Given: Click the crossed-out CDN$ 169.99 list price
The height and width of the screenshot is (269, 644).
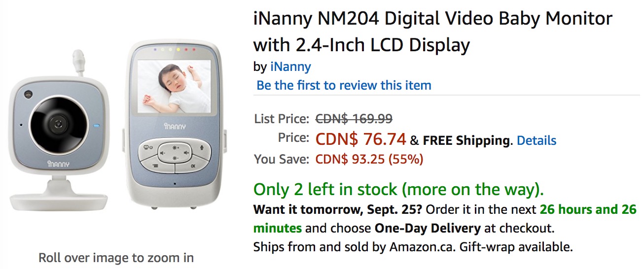Looking at the screenshot, I should [x=354, y=118].
